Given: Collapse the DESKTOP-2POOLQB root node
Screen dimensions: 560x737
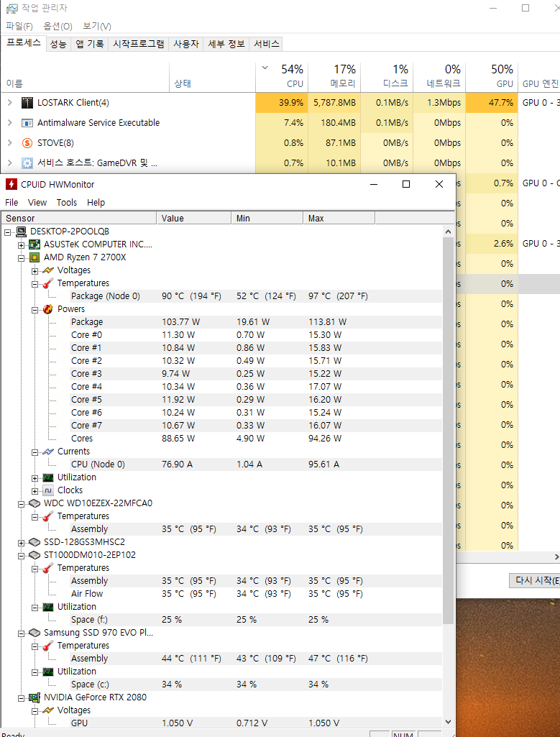Looking at the screenshot, I should tap(7, 232).
